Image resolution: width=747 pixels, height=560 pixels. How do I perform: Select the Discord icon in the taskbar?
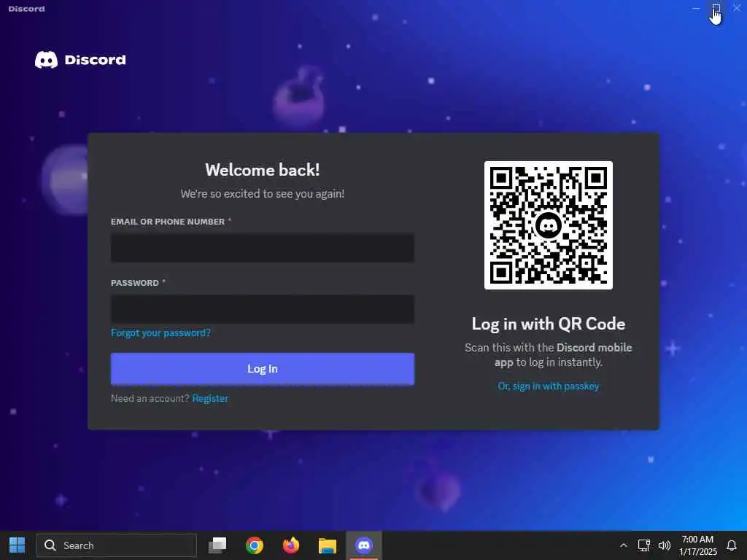coord(364,545)
